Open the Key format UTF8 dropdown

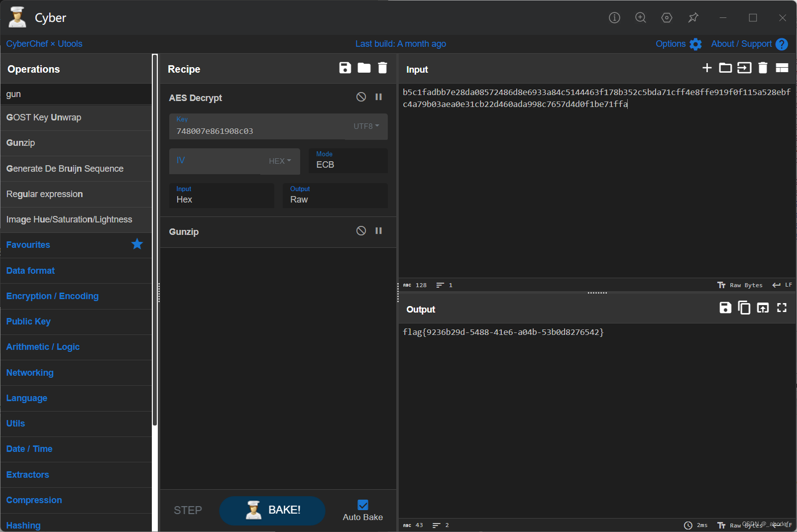pyautogui.click(x=366, y=126)
